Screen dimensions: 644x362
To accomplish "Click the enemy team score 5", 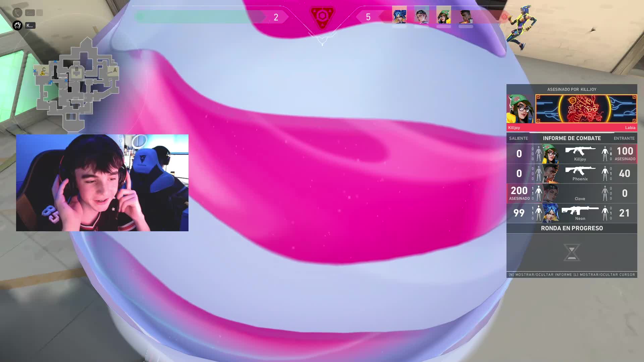I will 368,17.
